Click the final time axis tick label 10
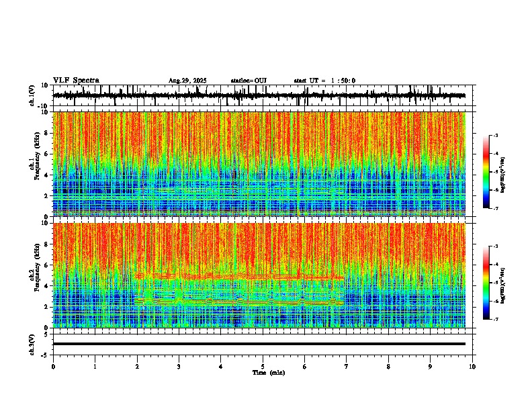Screen dimensions: 532x411 [472, 367]
